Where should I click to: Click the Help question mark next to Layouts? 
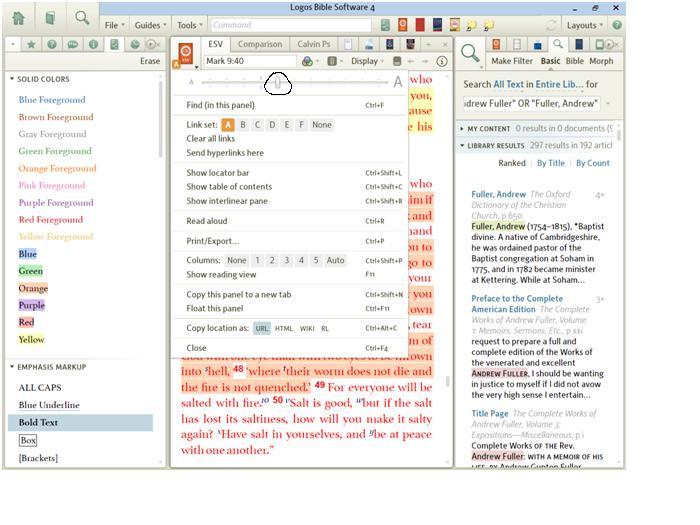617,25
